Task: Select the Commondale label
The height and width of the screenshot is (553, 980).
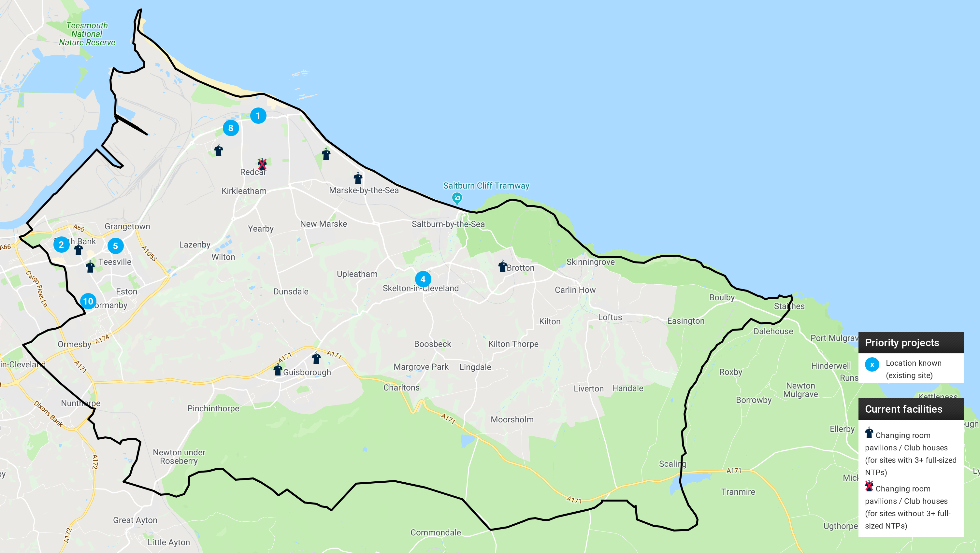Action: pyautogui.click(x=435, y=532)
